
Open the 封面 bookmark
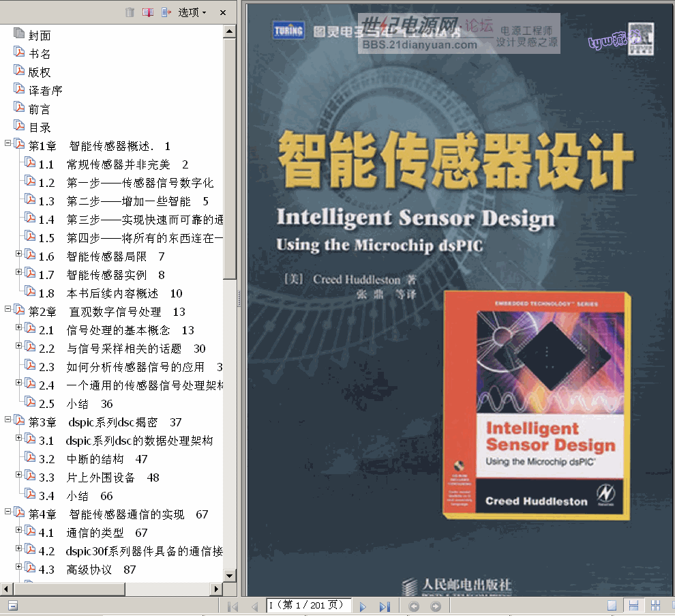tap(40, 35)
